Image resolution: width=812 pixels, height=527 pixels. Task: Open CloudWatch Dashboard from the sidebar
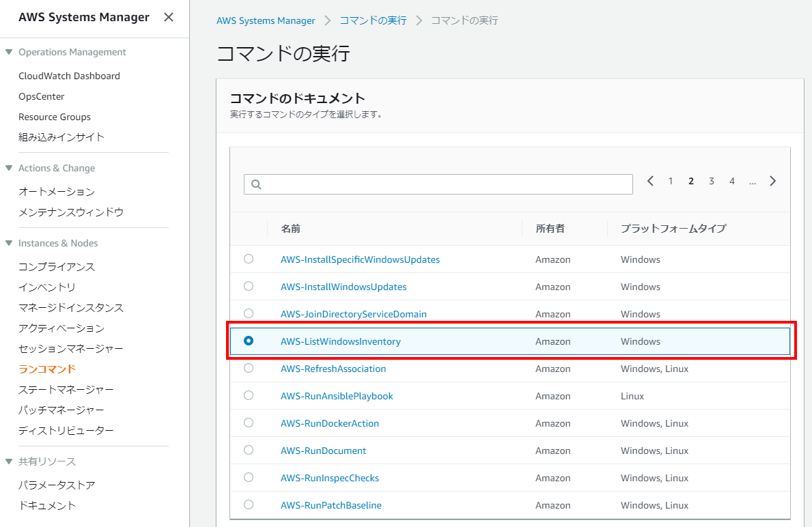[69, 75]
